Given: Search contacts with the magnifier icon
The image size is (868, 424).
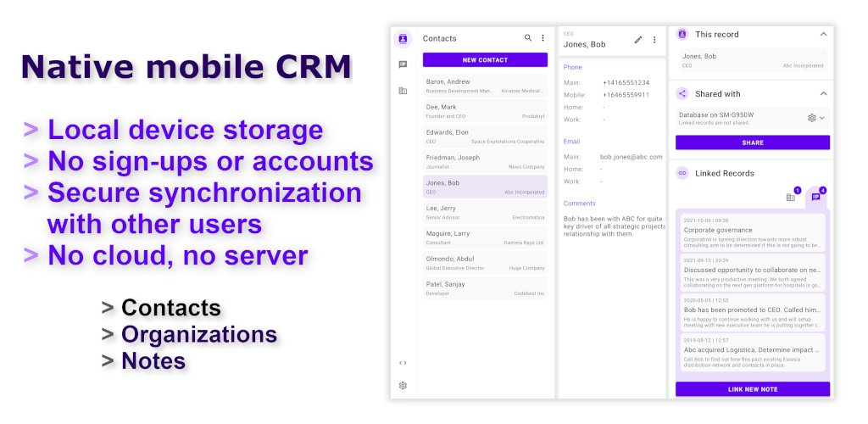Looking at the screenshot, I should coord(528,38).
